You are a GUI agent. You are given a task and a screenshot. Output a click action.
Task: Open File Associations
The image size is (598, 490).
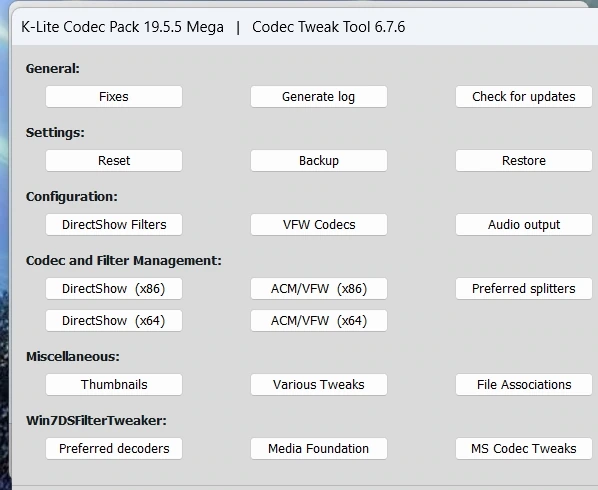click(x=524, y=384)
